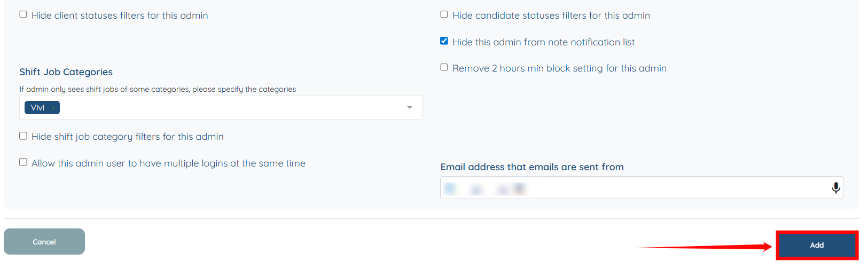Click the "Hide candidate statuses filters" label text
868x269 pixels.
click(551, 15)
